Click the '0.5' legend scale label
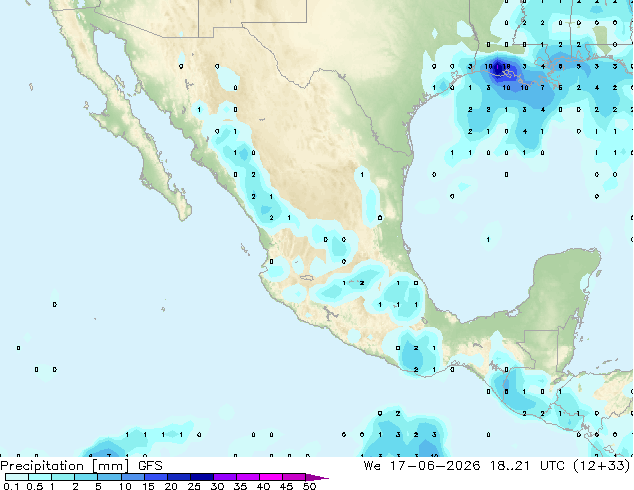 coord(35,486)
